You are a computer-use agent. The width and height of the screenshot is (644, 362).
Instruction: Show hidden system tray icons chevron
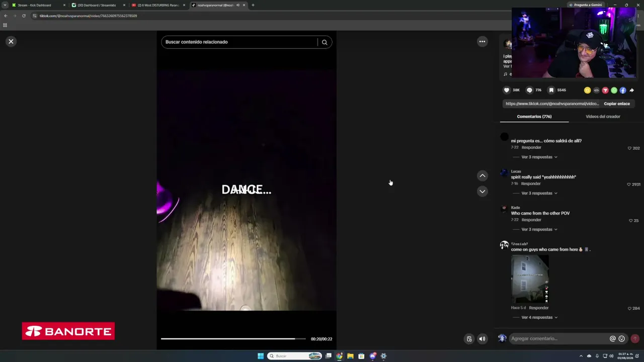click(581, 356)
